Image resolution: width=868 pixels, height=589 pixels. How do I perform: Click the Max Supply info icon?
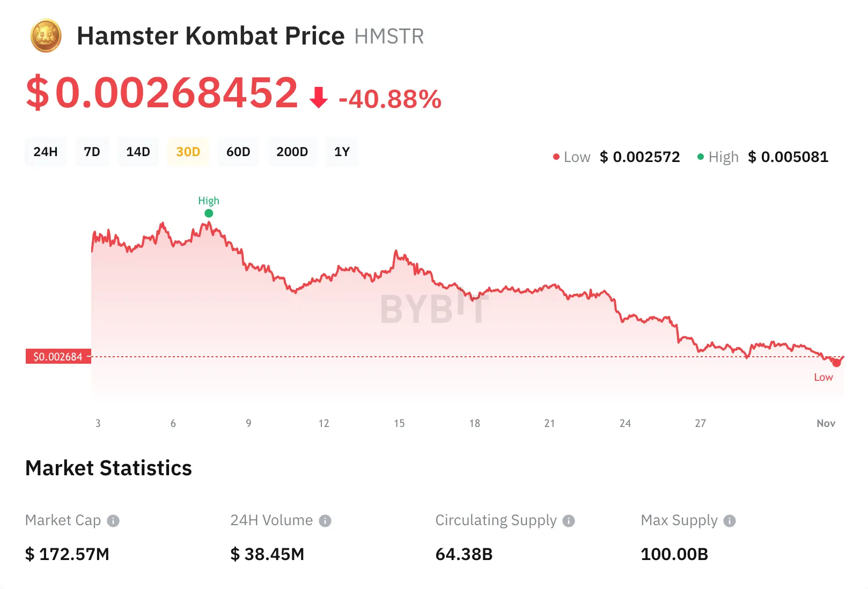click(x=730, y=521)
